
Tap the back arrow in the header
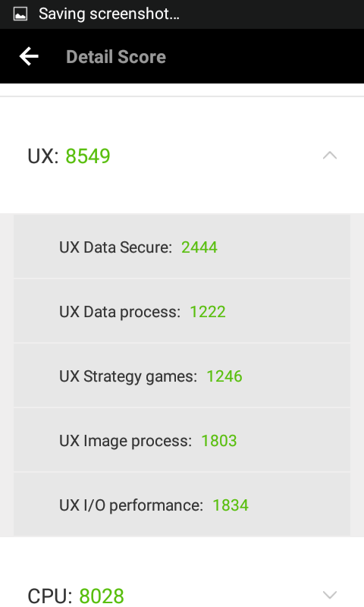click(x=29, y=56)
